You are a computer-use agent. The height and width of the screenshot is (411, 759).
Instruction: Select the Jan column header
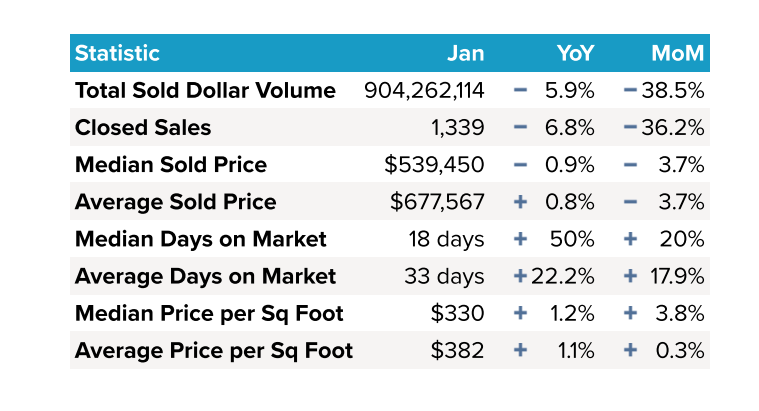465,53
